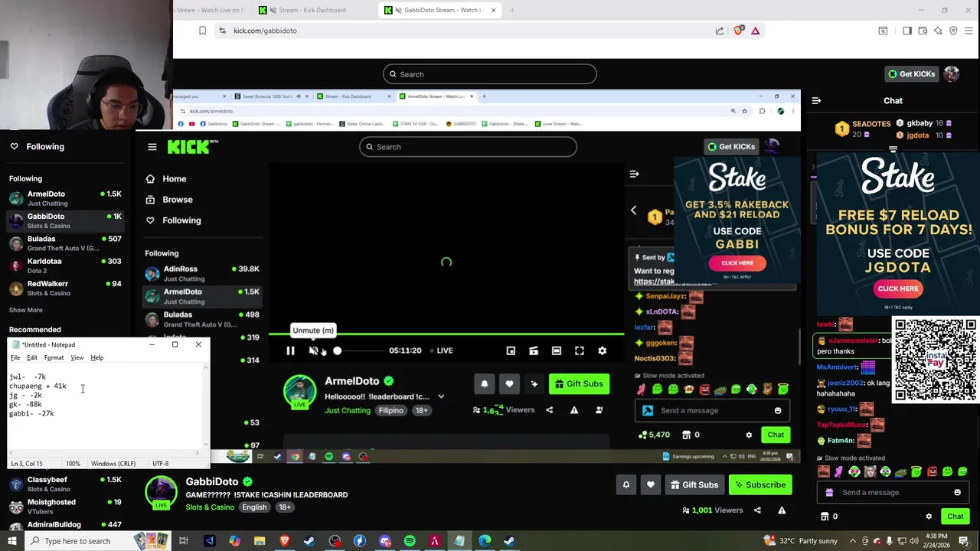Click outer chat shop icon

(x=825, y=517)
